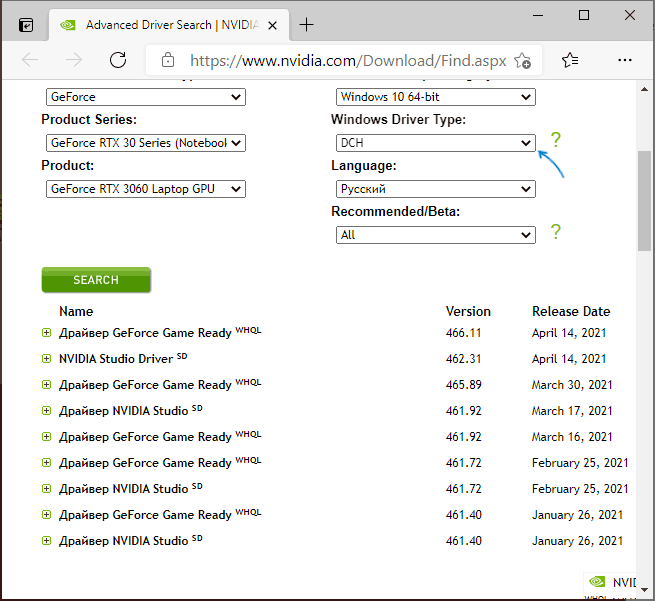The width and height of the screenshot is (655, 601).
Task: Open the Product Series dropdown
Action: (146, 143)
